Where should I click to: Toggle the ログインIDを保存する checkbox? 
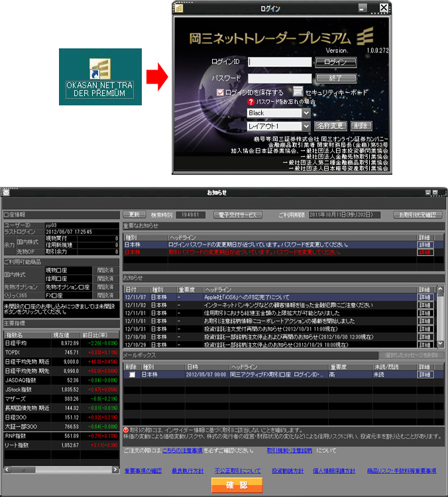(x=220, y=92)
